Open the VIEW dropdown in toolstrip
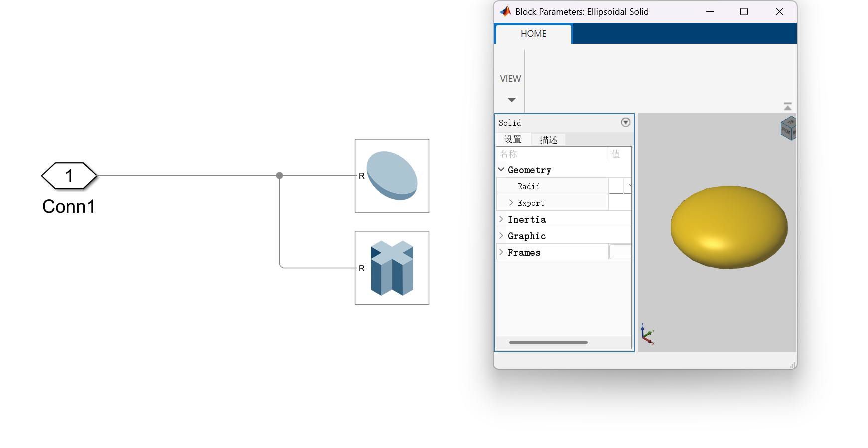Viewport: 868px width, 448px height. pos(511,99)
